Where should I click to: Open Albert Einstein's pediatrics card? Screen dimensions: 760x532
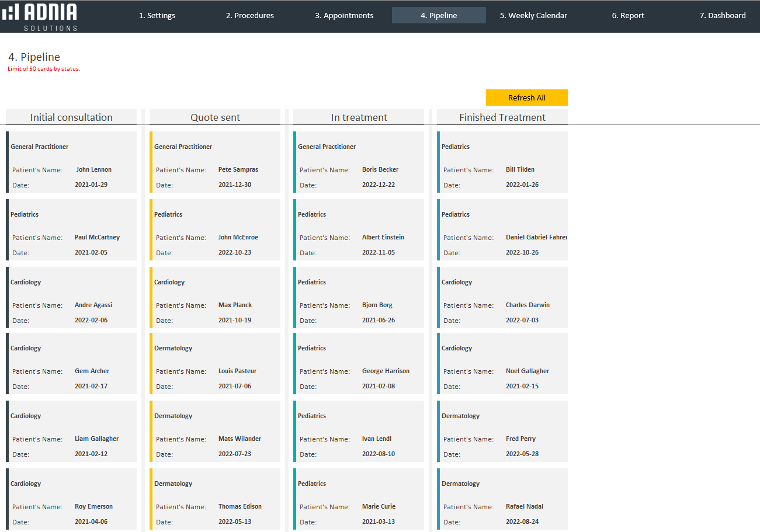coord(359,230)
